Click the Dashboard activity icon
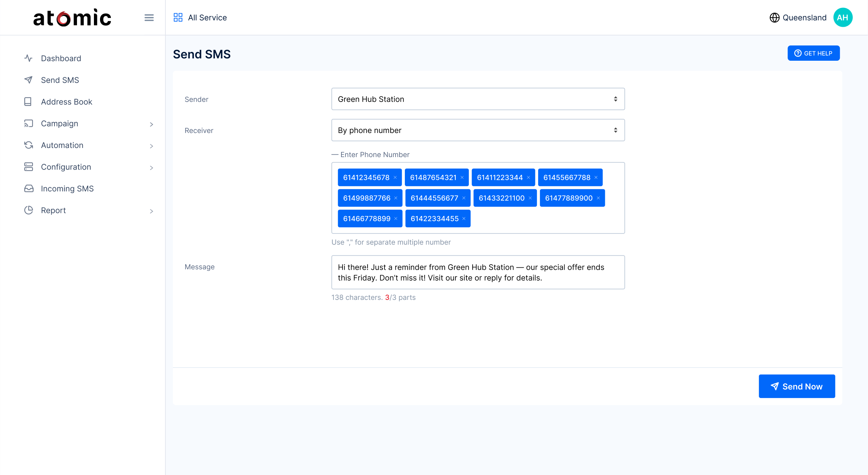Screen dimensions: 868x475 click(28, 58)
